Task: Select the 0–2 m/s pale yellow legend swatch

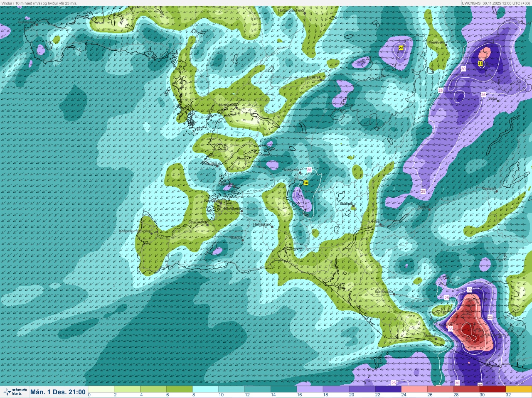Action: [101, 389]
